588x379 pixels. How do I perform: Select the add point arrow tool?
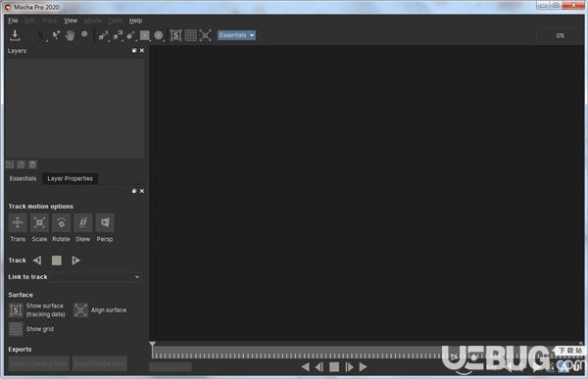56,35
